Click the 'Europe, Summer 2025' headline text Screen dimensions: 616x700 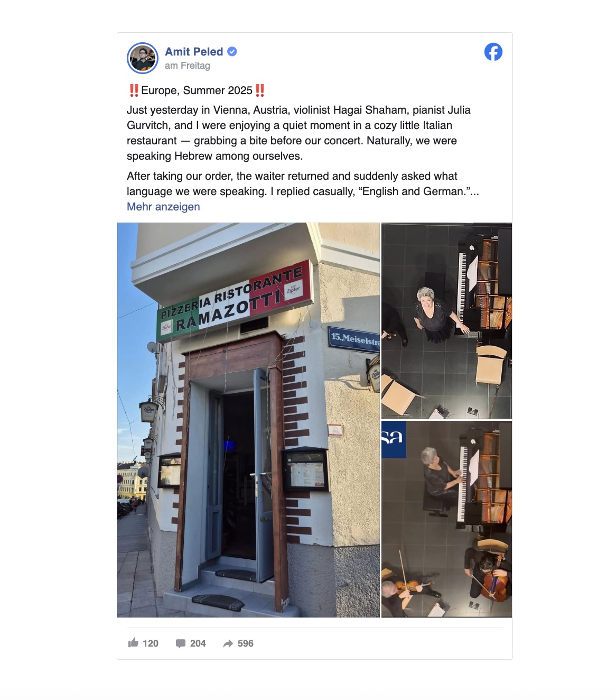(197, 90)
